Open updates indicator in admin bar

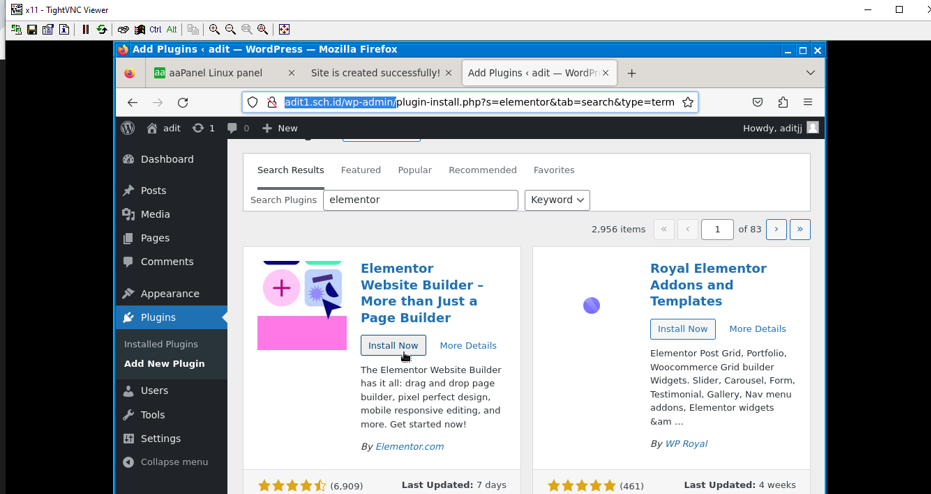[x=203, y=128]
